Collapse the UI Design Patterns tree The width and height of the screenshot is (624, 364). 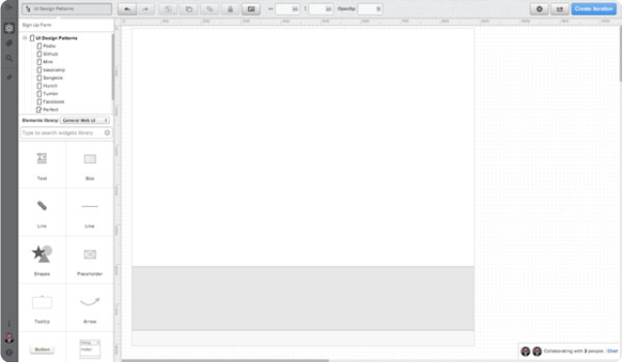click(25, 38)
